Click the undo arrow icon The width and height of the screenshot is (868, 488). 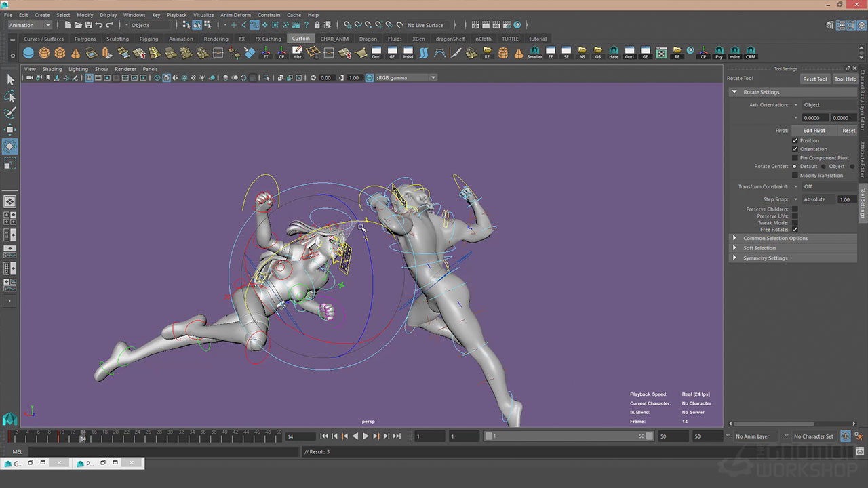[99, 25]
